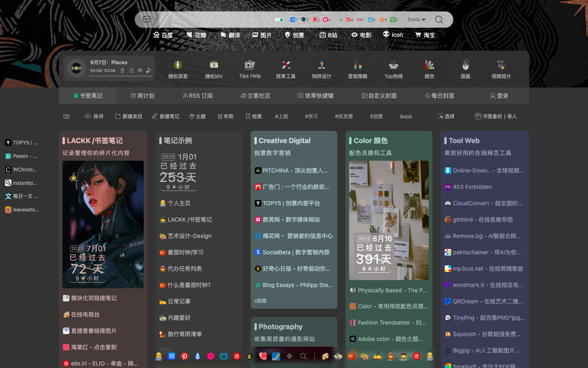Open PITCHINA bookmark link

tap(291, 171)
